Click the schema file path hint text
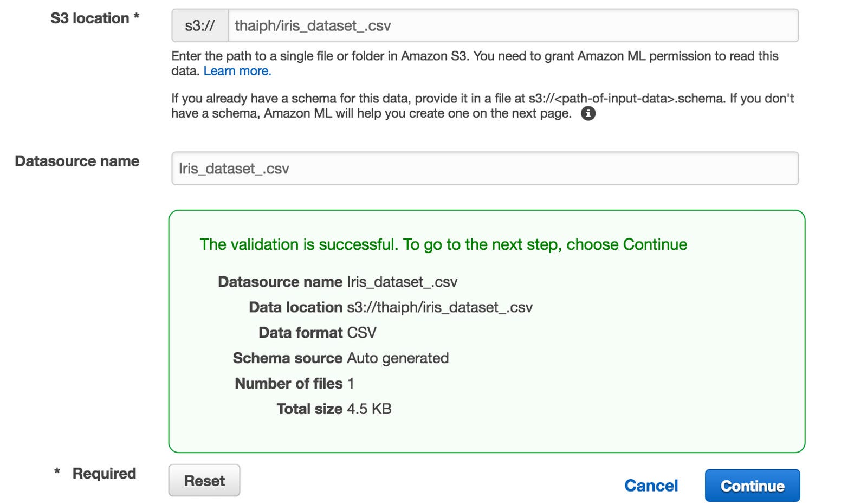This screenshot has width=867, height=504. [x=482, y=99]
